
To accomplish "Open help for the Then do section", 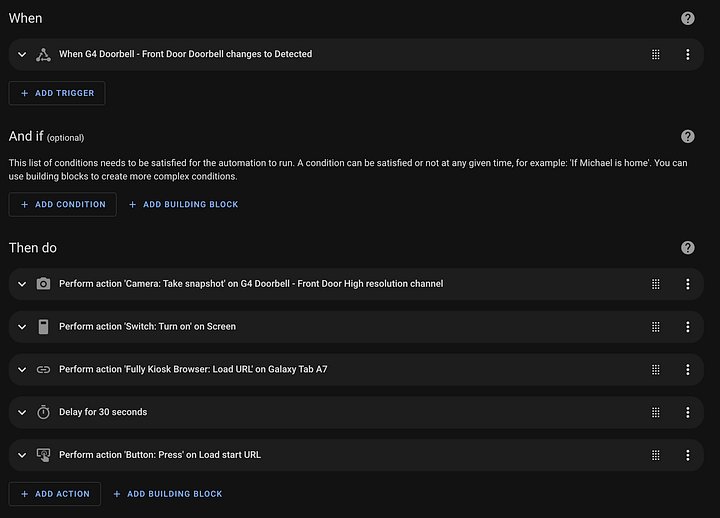I will click(x=687, y=248).
